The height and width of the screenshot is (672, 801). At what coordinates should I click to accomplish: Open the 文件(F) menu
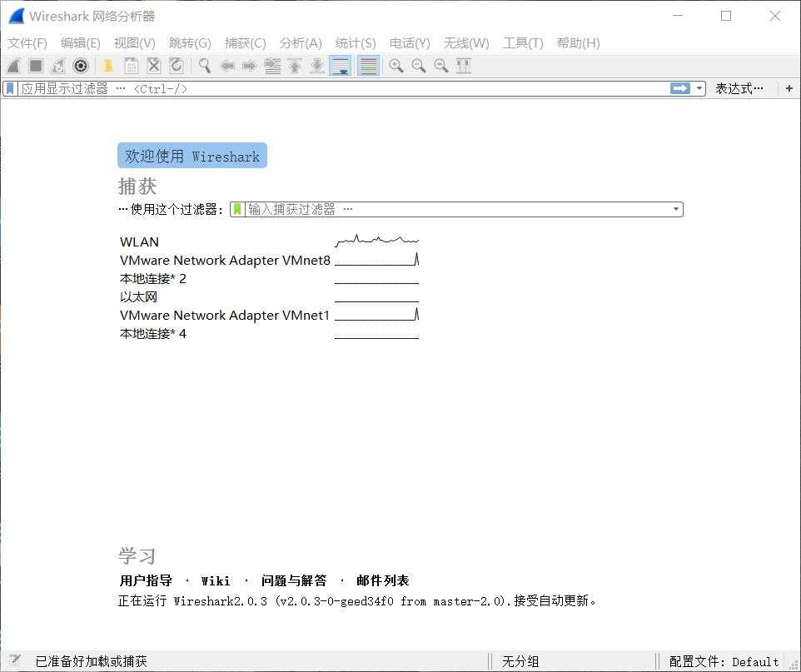(27, 43)
